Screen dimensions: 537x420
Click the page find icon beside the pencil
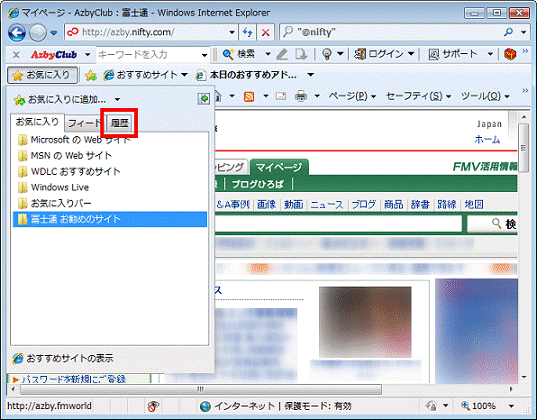pyautogui.click(x=301, y=54)
